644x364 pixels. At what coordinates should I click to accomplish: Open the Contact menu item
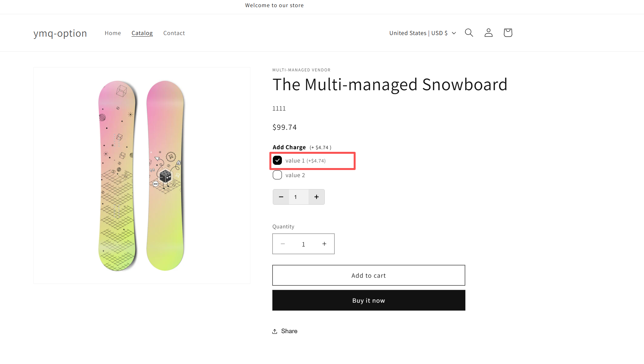pyautogui.click(x=174, y=33)
